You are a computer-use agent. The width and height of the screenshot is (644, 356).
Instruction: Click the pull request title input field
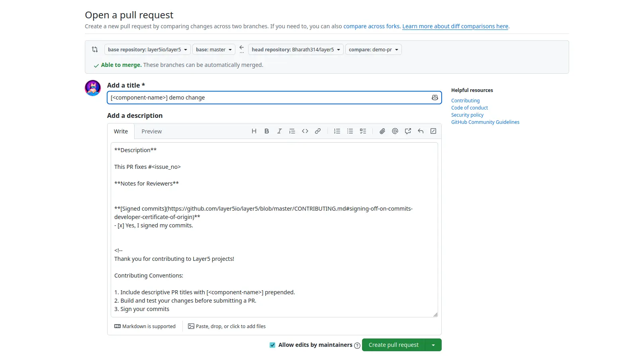point(274,98)
